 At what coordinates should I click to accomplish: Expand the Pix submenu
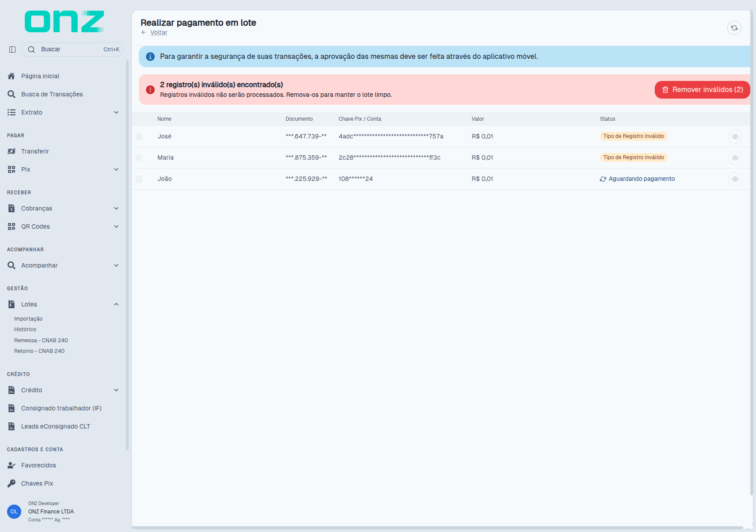pos(63,169)
